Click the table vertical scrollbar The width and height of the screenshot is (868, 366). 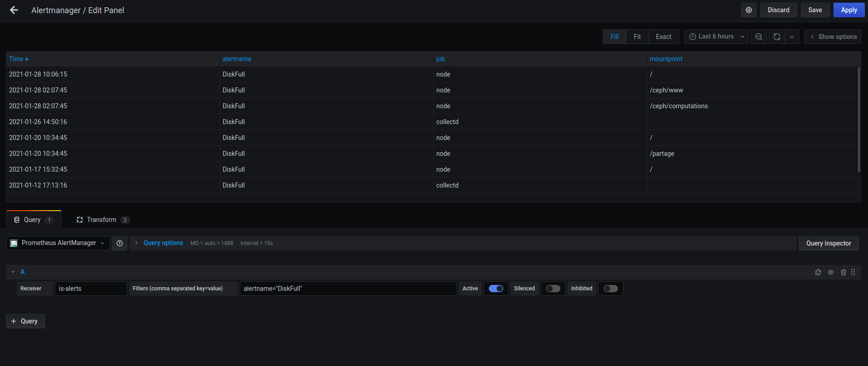[858, 120]
